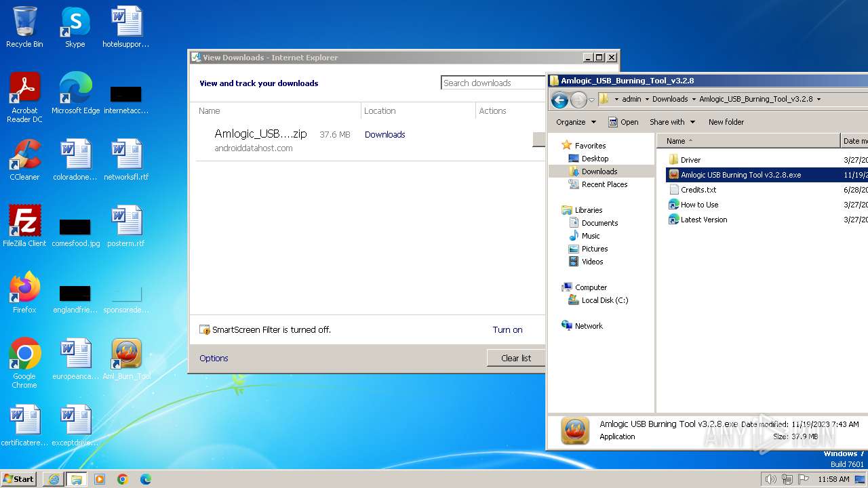Image resolution: width=868 pixels, height=488 pixels.
Task: Open the Recycle Bin desktop icon
Action: [24, 27]
